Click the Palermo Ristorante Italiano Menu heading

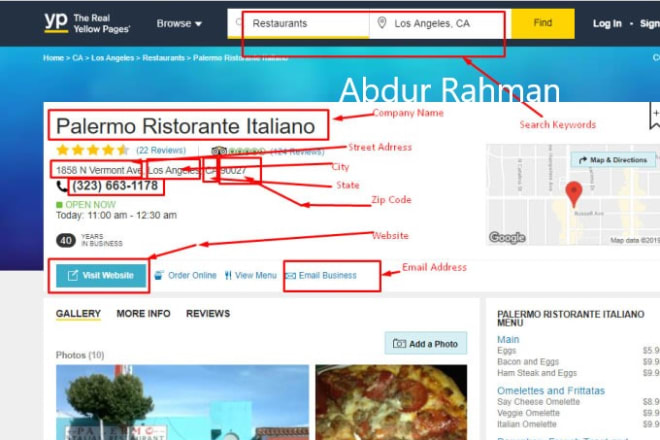pos(570,318)
